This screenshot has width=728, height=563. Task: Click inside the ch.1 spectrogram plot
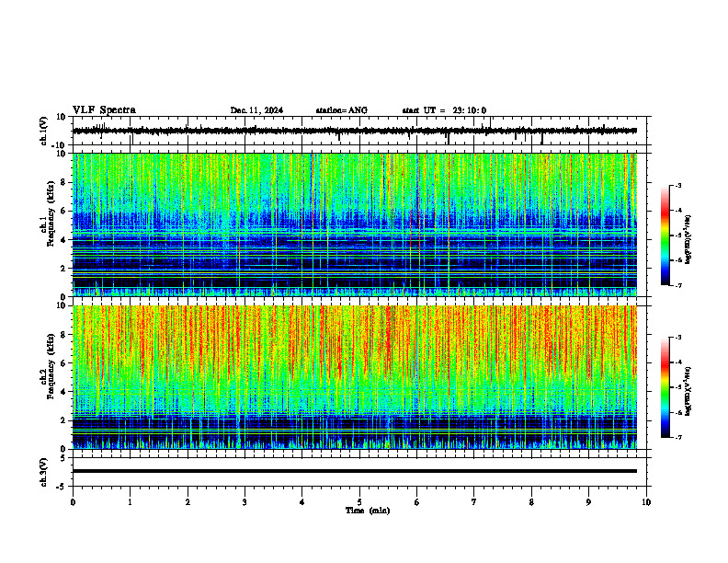tap(355, 224)
